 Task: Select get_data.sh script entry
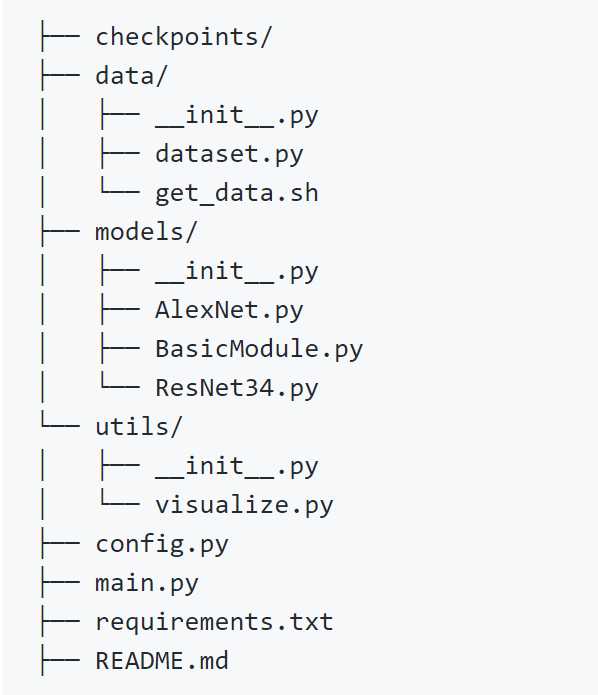tap(237, 193)
